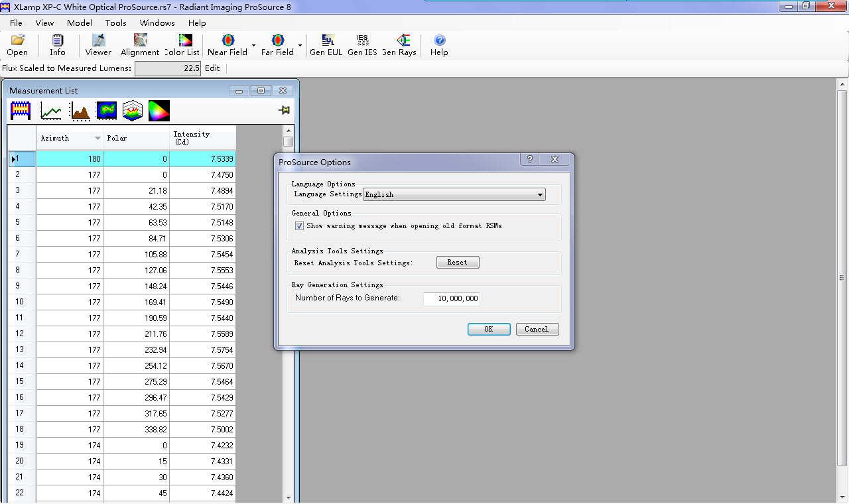This screenshot has width=849, height=504.
Task: Click the Near Field toolbar icon
Action: [x=228, y=45]
